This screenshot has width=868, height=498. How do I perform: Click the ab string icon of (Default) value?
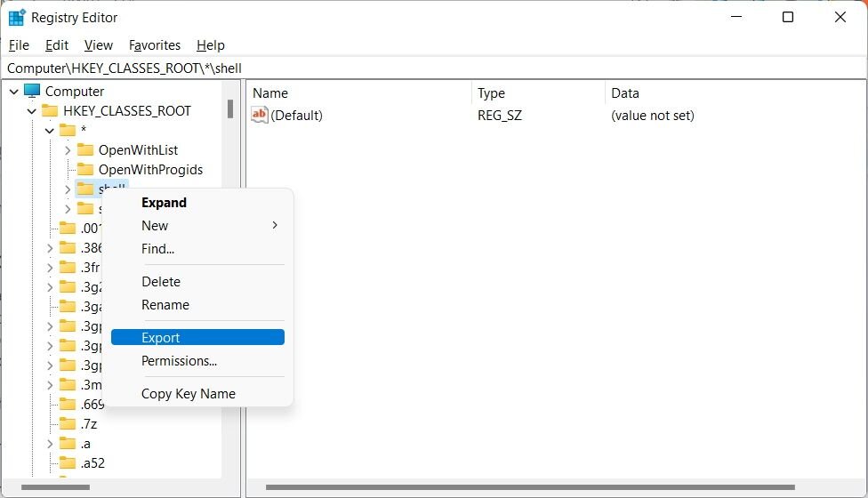coord(259,115)
